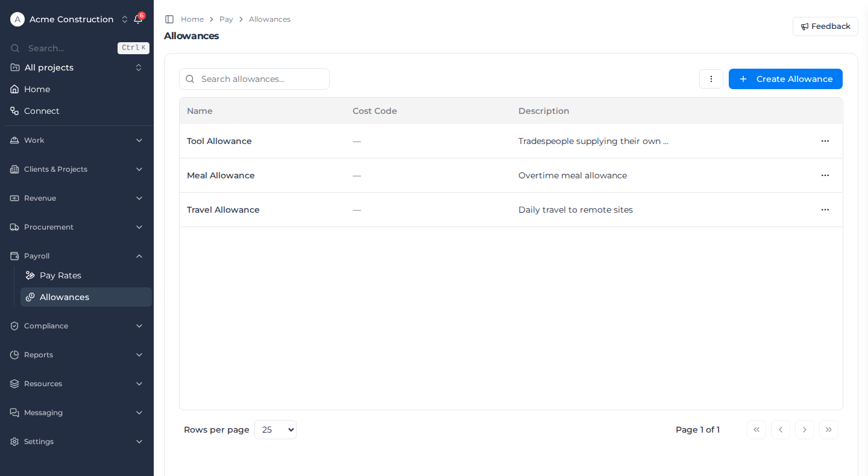This screenshot has height=476, width=868.
Task: Expand the Compliance menu
Action: click(x=77, y=326)
